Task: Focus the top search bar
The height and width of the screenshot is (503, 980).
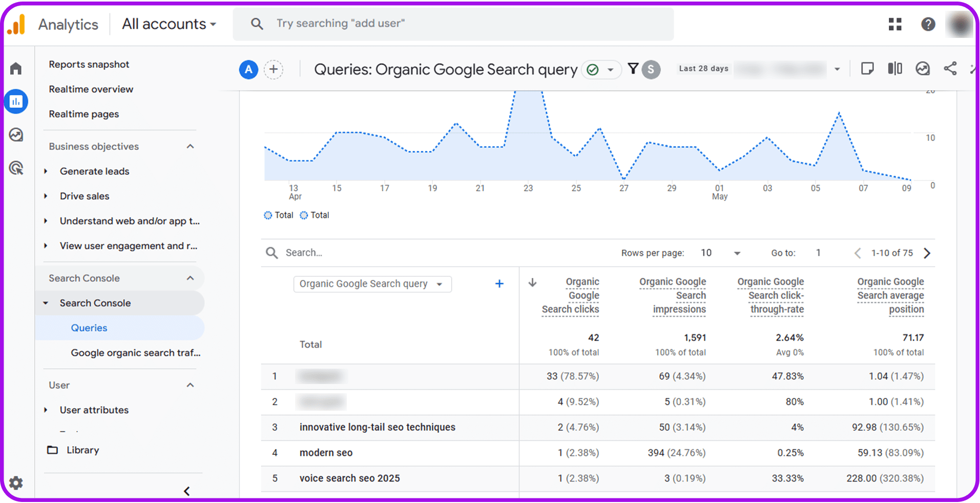Action: 453,24
